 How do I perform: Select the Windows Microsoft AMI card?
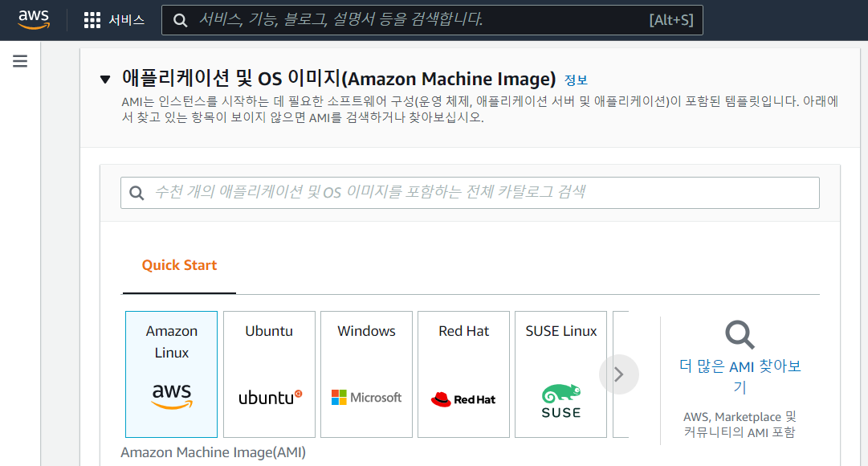pyautogui.click(x=366, y=374)
